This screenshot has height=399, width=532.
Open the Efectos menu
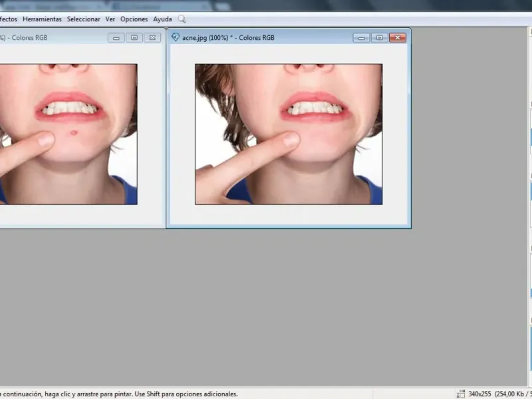coord(8,19)
